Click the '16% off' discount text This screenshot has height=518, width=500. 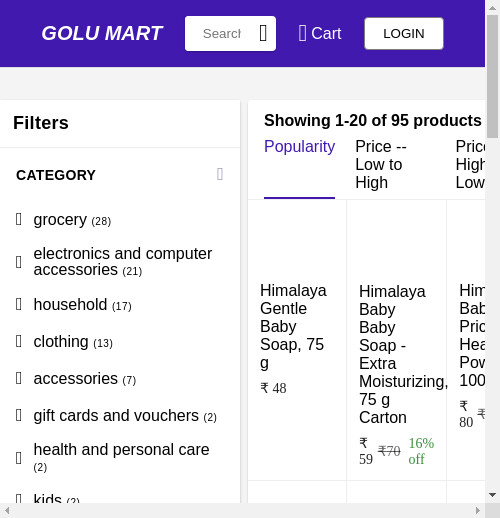[x=421, y=451]
